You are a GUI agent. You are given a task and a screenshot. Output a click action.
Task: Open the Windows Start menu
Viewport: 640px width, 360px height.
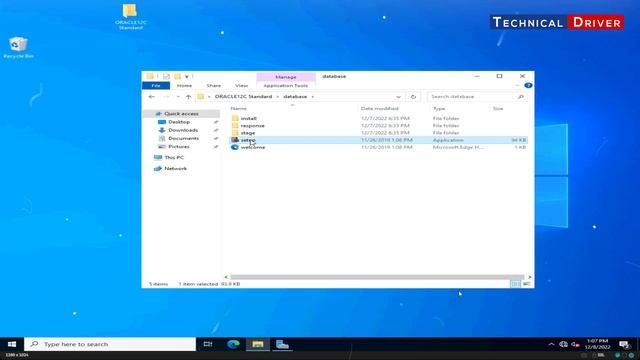tap(12, 344)
